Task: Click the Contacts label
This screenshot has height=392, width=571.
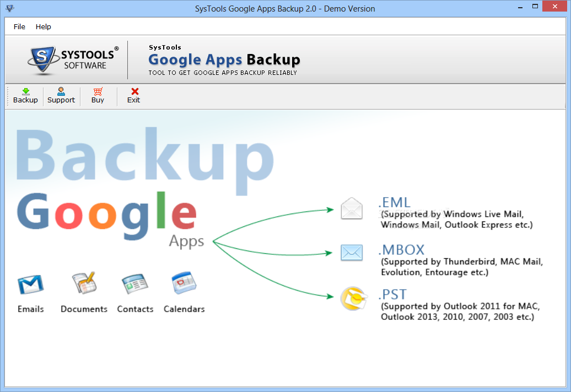Action: (135, 309)
